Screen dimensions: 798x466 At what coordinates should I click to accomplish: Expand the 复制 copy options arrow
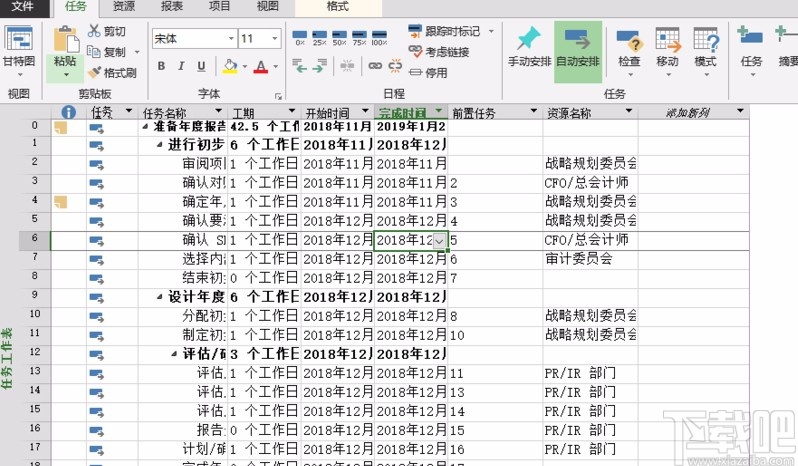pos(137,52)
